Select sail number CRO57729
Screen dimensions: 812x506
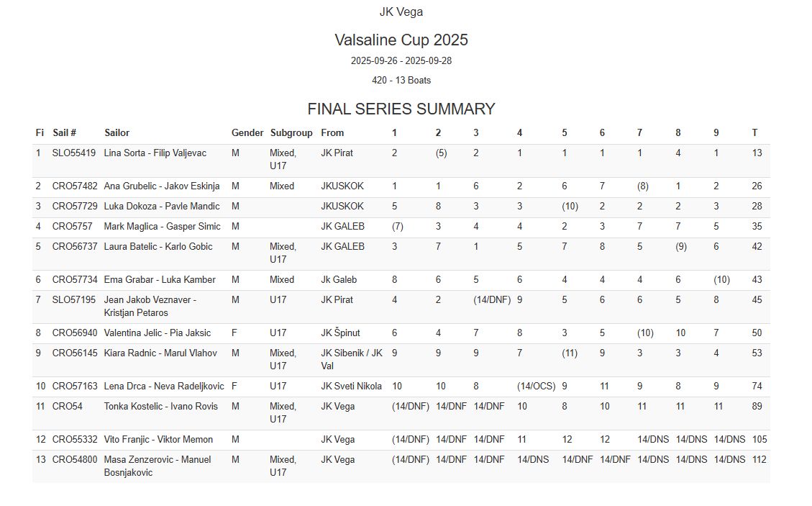tap(75, 206)
